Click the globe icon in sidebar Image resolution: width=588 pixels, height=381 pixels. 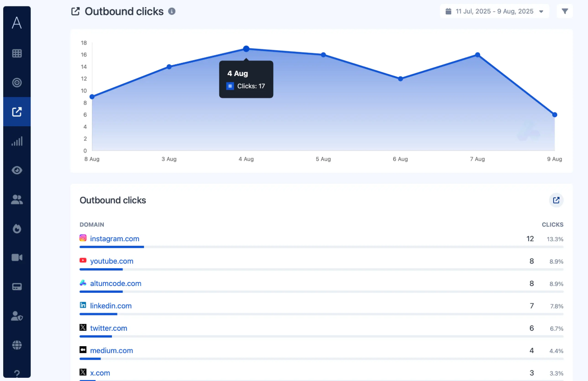[17, 345]
